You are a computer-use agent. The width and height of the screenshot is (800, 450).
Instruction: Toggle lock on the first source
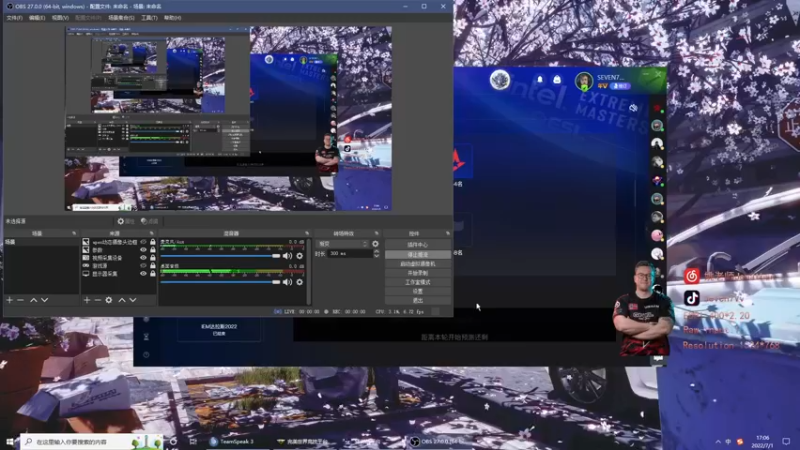153,242
